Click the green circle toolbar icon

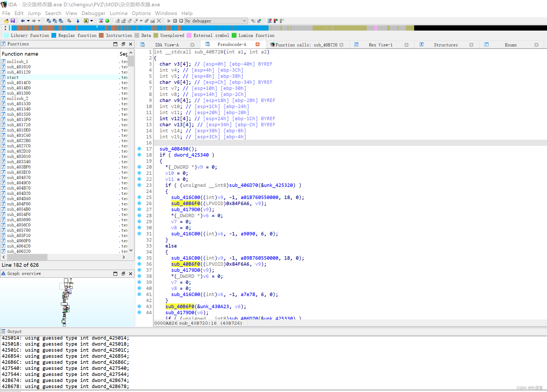point(107,21)
